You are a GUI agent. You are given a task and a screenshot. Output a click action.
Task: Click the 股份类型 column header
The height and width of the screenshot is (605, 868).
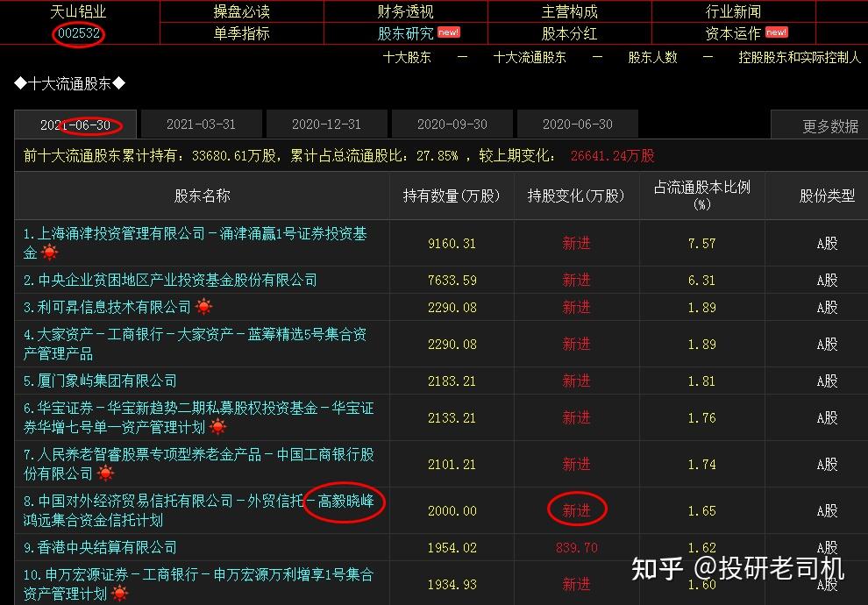point(827,196)
